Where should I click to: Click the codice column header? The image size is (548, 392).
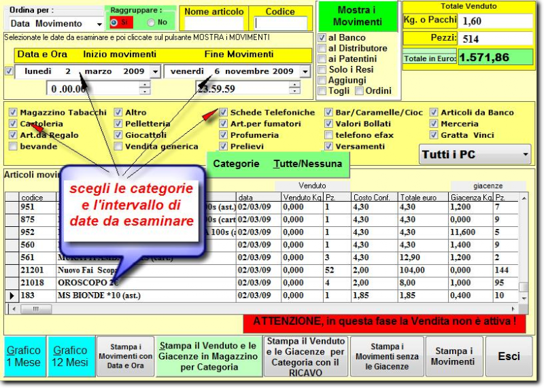point(37,197)
